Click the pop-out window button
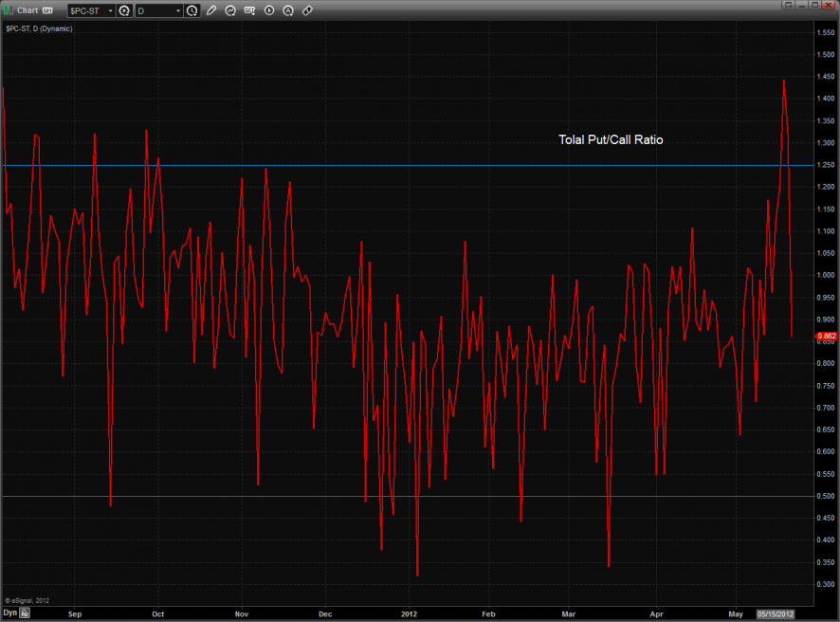Viewport: 840px width, 622px height. 788,5
